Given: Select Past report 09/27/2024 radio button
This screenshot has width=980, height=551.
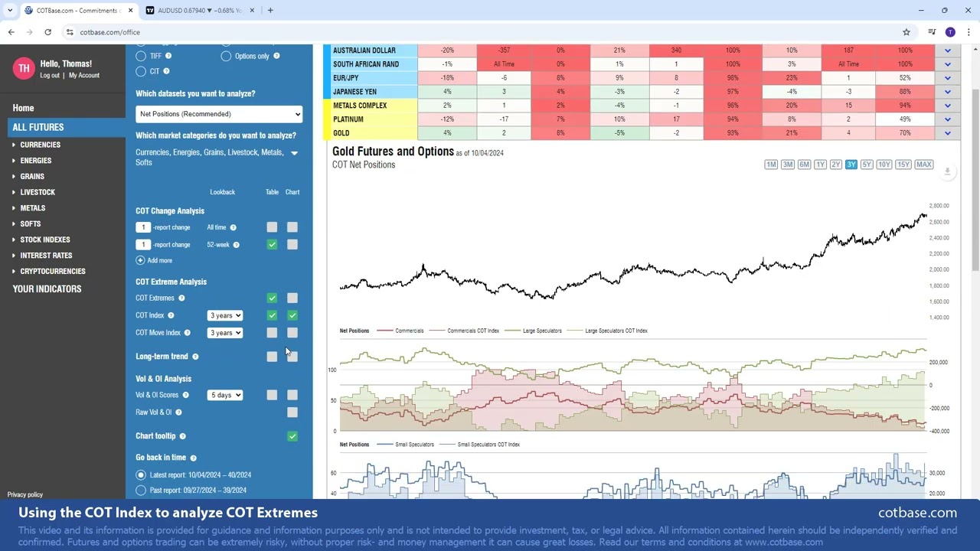Looking at the screenshot, I should [141, 491].
